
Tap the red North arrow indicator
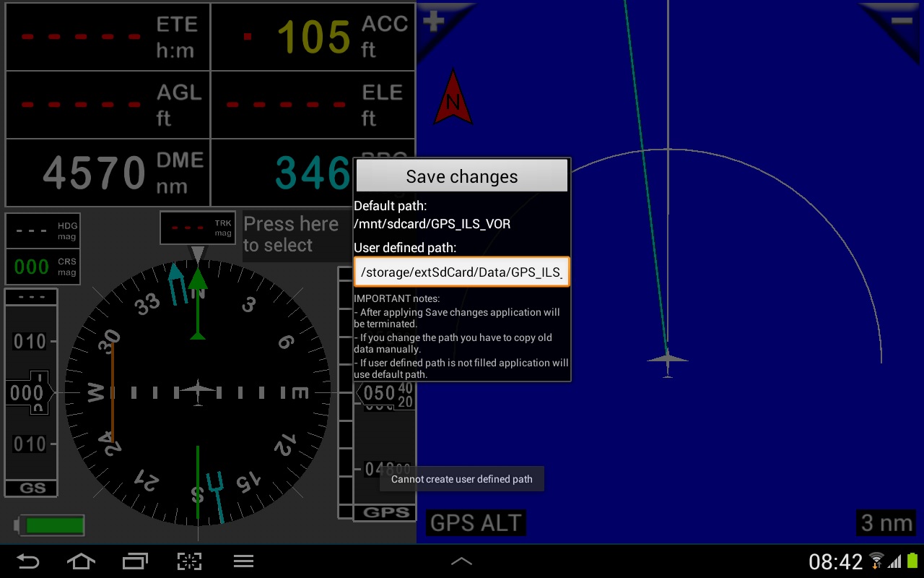click(x=453, y=97)
